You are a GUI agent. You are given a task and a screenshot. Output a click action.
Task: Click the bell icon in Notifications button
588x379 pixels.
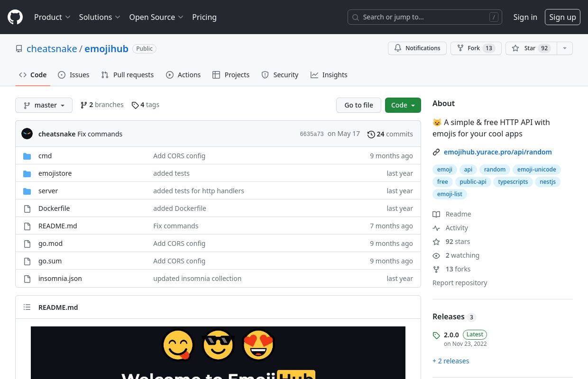tap(398, 48)
